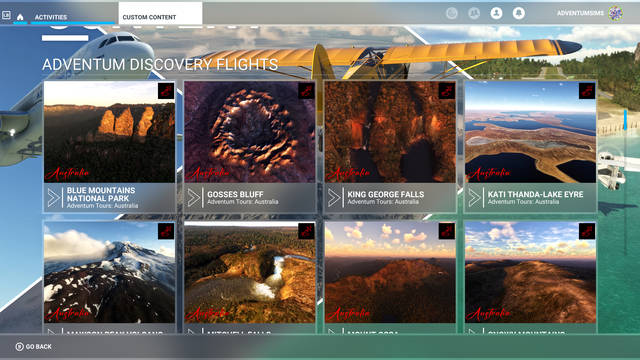Image resolution: width=640 pixels, height=360 pixels.
Task: Click Adventum Tours: Australia under Gosses Bluff
Action: pos(242,202)
